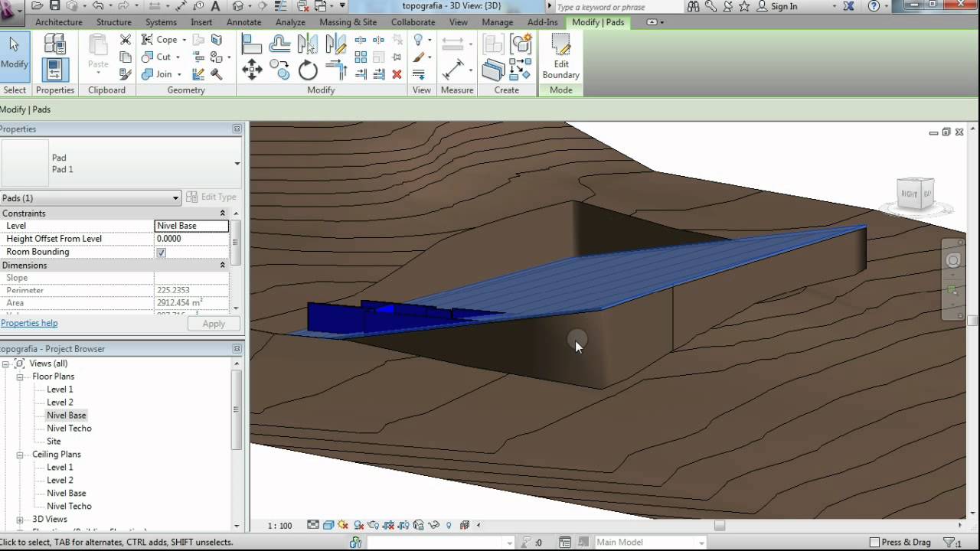Collapse the Ceiling Plans tree node
The image size is (980, 551).
click(x=20, y=455)
